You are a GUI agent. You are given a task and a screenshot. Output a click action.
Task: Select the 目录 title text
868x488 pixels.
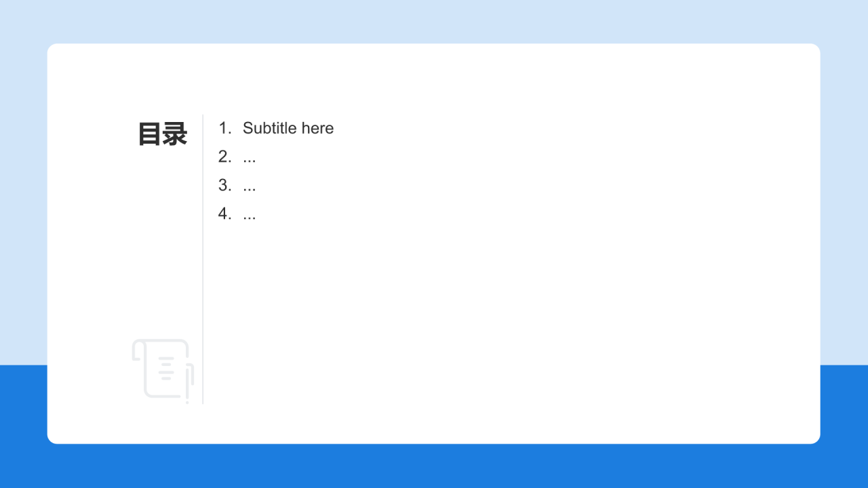pos(163,134)
